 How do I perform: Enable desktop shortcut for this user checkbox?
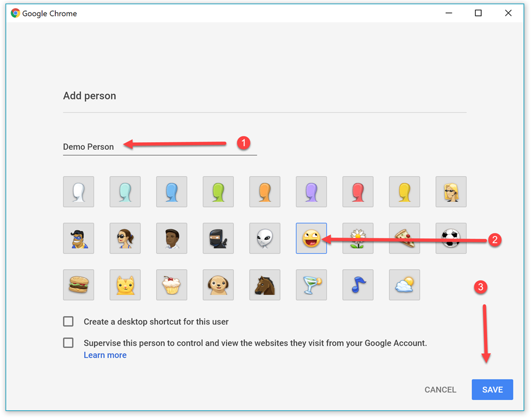click(x=68, y=322)
